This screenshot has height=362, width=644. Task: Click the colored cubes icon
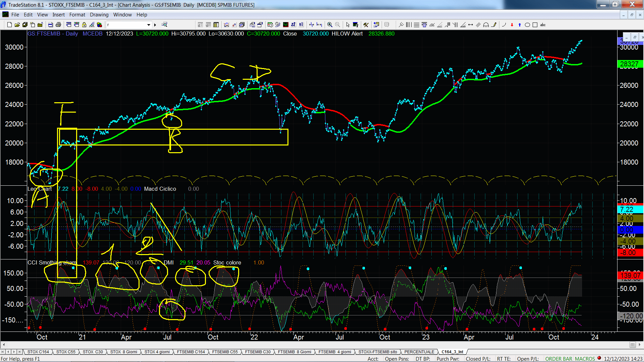tap(100, 25)
